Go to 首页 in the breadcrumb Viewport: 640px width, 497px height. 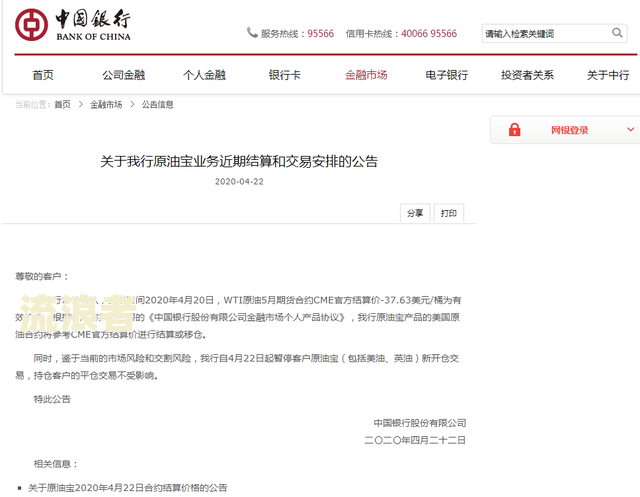pos(62,105)
